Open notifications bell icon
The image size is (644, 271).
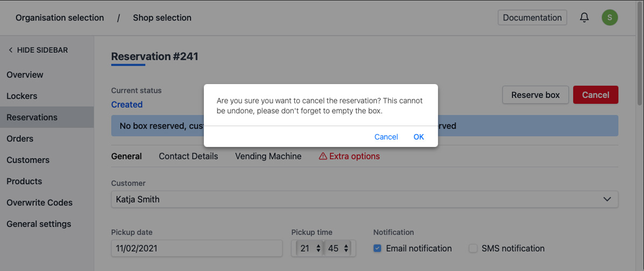(x=584, y=18)
